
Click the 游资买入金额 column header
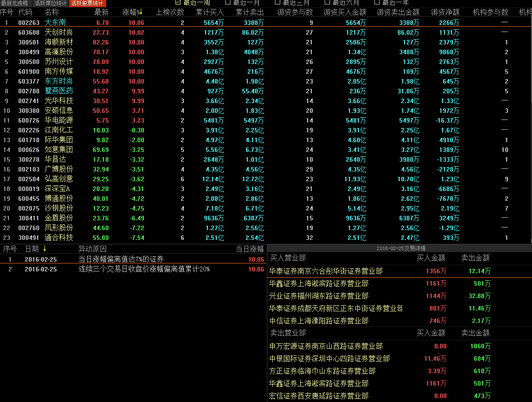[345, 12]
